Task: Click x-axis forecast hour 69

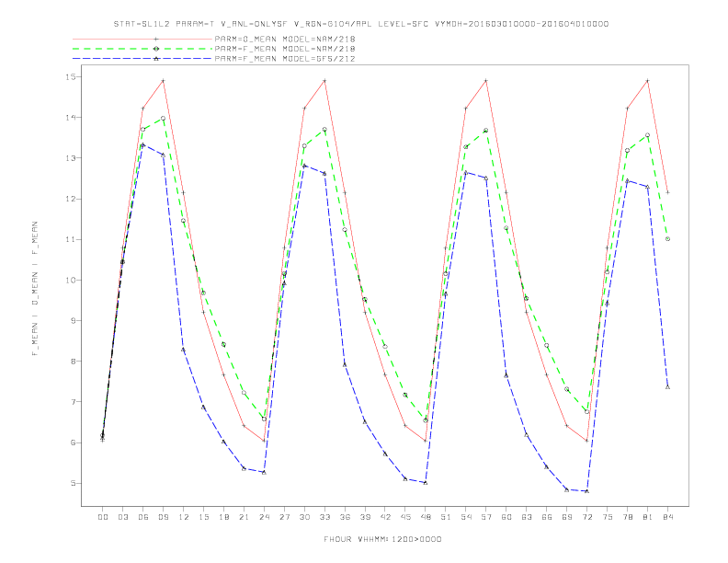Action: (567, 517)
